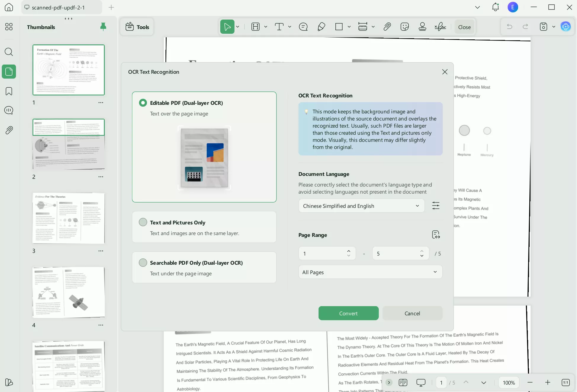Click the search icon in sidebar

[x=9, y=52]
